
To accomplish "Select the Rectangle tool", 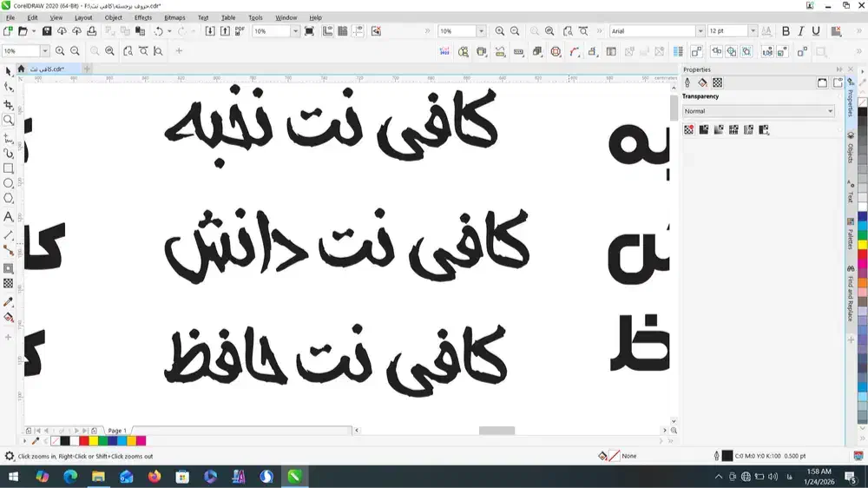I will tap(9, 168).
